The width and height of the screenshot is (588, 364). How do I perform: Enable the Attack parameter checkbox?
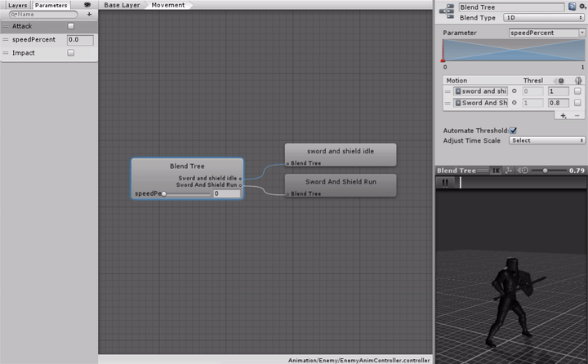[x=70, y=26]
